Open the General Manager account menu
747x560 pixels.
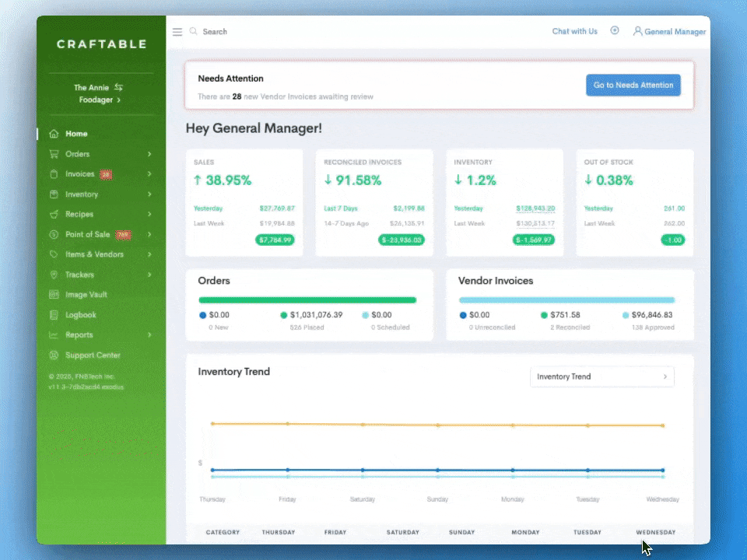(669, 32)
